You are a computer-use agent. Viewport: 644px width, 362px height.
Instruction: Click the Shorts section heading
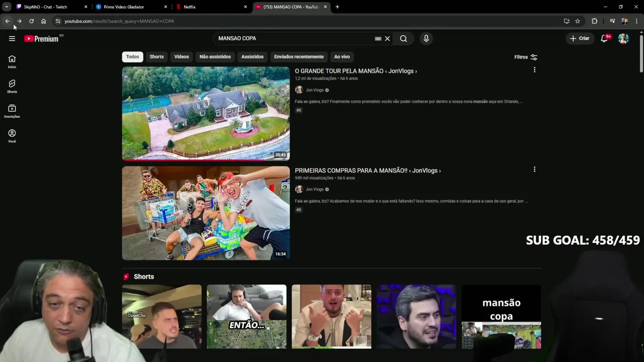(144, 277)
